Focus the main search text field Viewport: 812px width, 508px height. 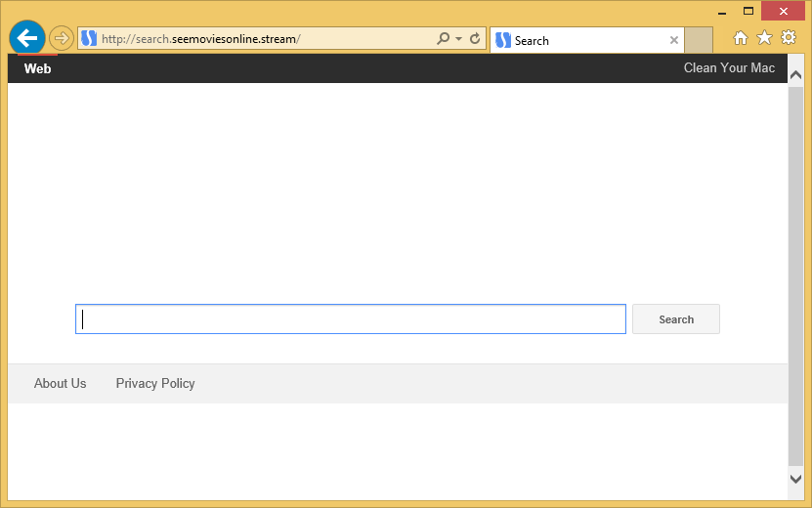[x=350, y=319]
